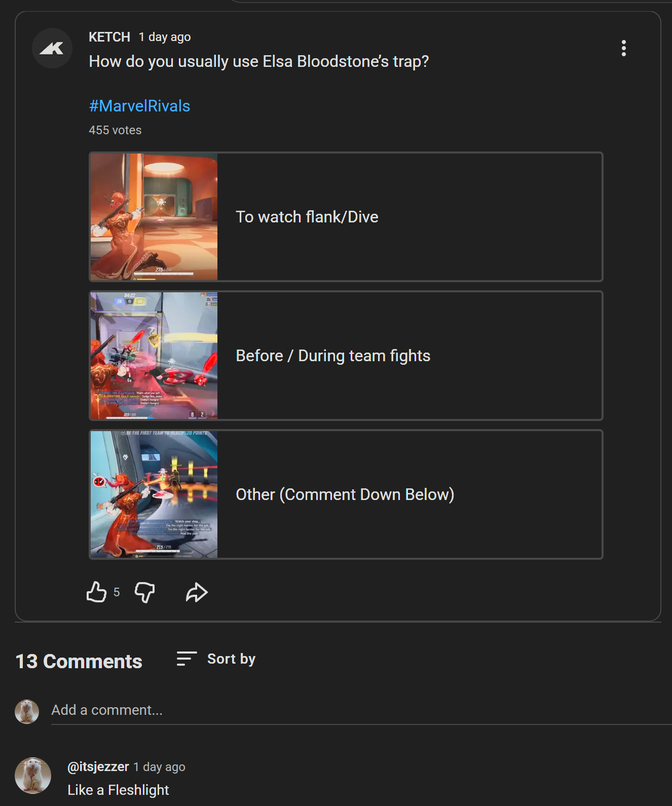Click the #MarvelRivals hashtag link
672x806 pixels.
click(x=139, y=106)
